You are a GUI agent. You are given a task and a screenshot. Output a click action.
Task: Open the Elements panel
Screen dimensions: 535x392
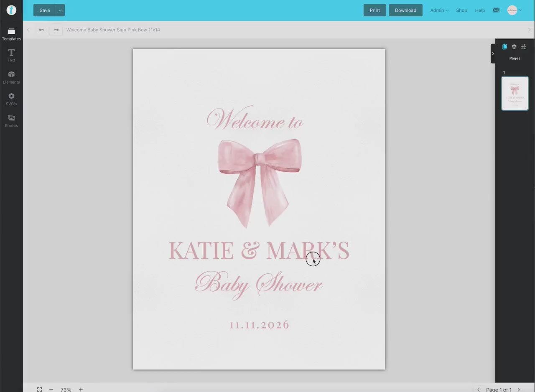point(11,77)
